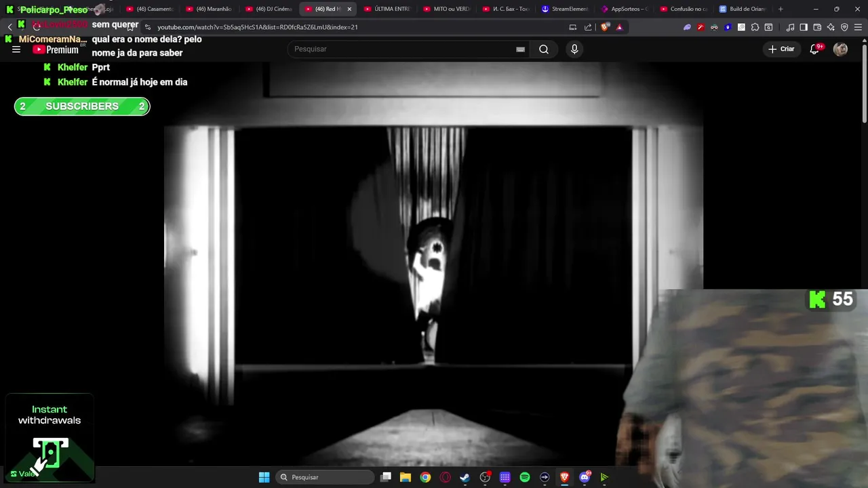This screenshot has height=488, width=868.
Task: Go to YouTube Premium home logo
Action: (x=56, y=49)
